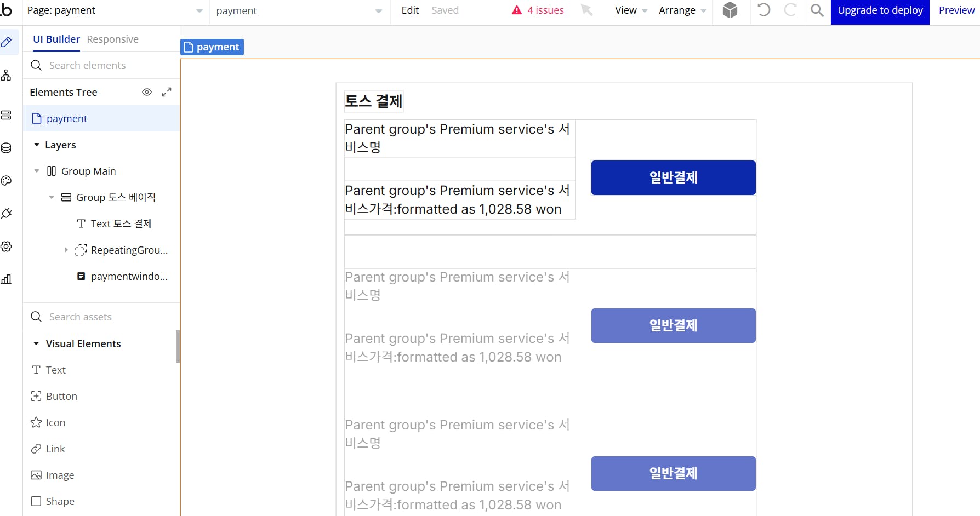The image size is (980, 516).
Task: Click the components cube icon
Action: (730, 10)
